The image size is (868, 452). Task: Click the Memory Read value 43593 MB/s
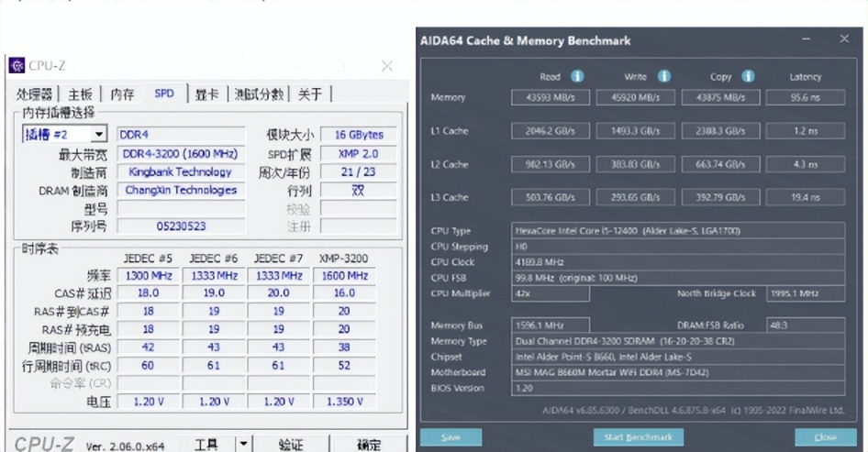pos(551,97)
